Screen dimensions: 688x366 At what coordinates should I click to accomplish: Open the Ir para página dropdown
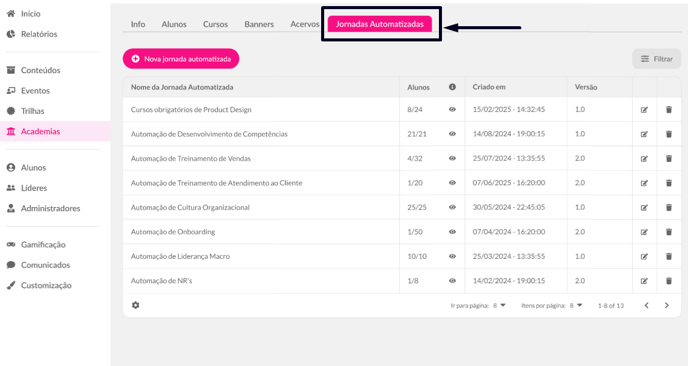tap(499, 305)
